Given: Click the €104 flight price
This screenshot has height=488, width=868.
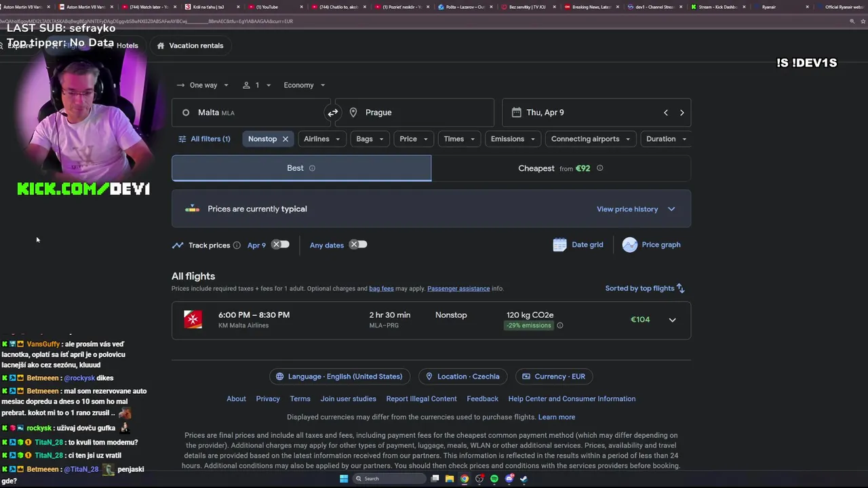Looking at the screenshot, I should pos(640,320).
